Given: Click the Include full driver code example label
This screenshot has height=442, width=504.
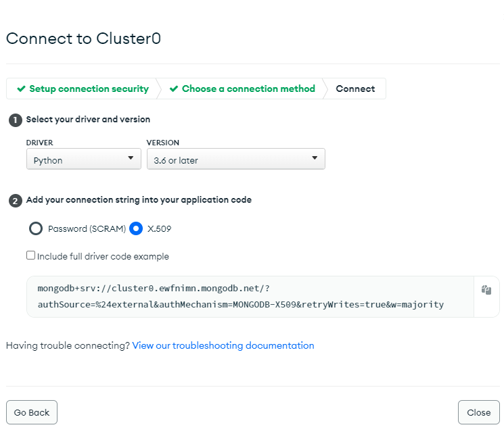Looking at the screenshot, I should click(103, 257).
